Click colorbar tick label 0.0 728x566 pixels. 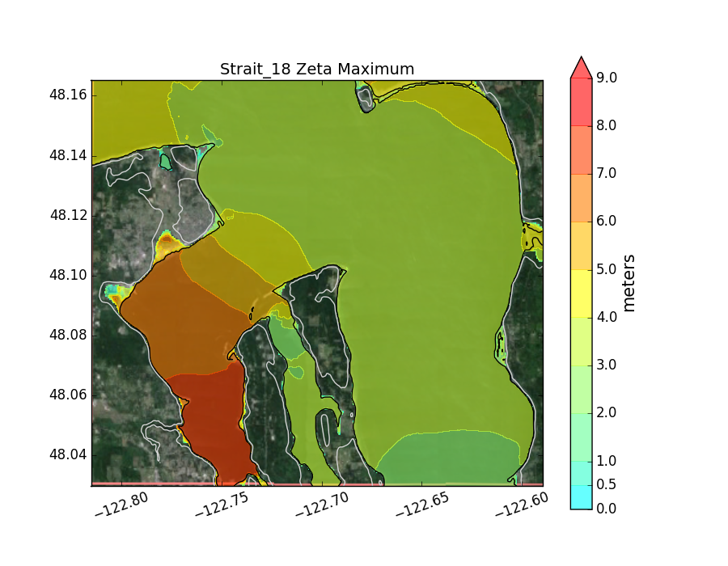(607, 509)
